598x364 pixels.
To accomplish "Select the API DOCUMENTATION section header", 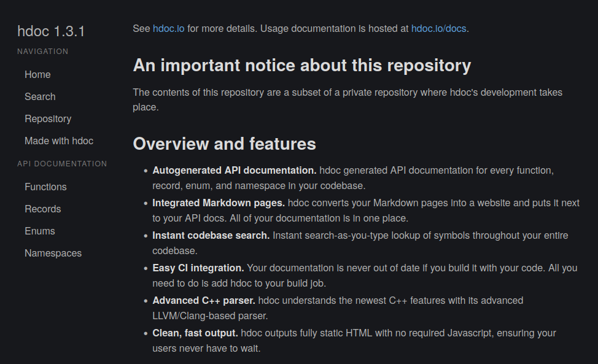I will tap(62, 163).
